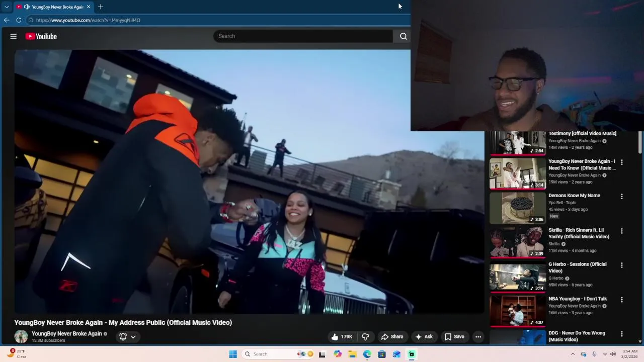Click the scrollbar down arrow at page right
Viewport: 644px width, 362px height.
[640, 341]
